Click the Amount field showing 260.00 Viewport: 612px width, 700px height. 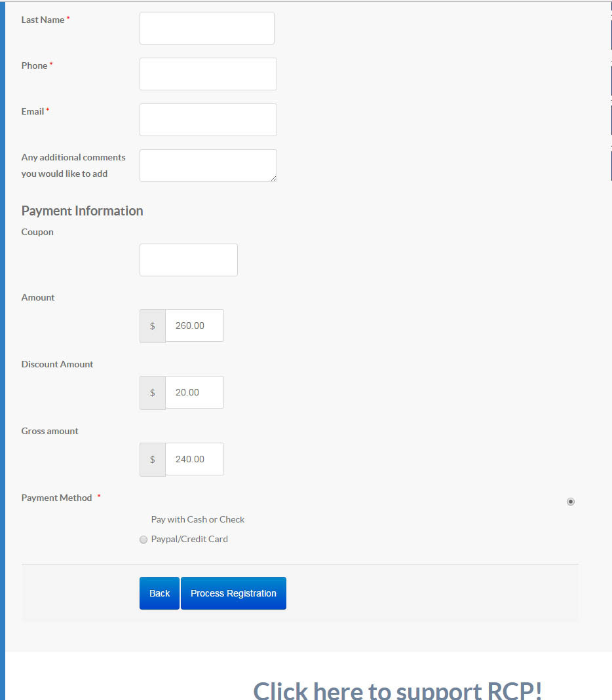[x=194, y=325]
